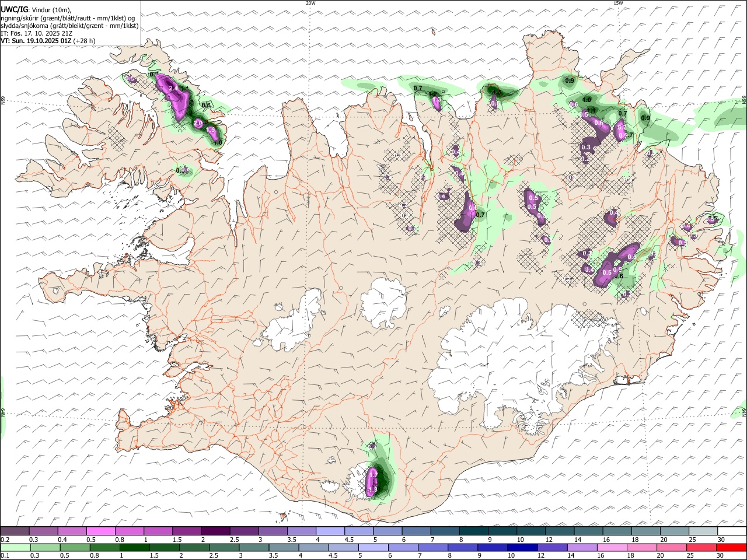The width and height of the screenshot is (747, 560).
Task: Click the Hofsjökull glacier in central Iceland
Action: [x=383, y=302]
